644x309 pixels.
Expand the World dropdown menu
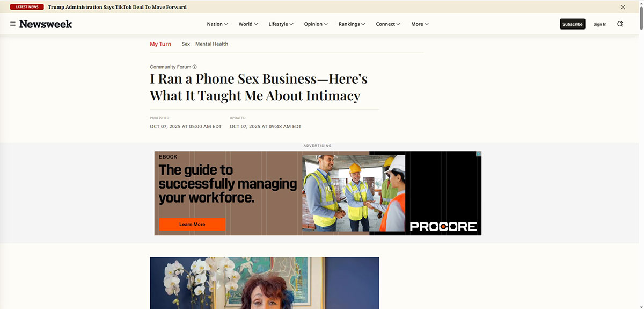click(x=248, y=24)
